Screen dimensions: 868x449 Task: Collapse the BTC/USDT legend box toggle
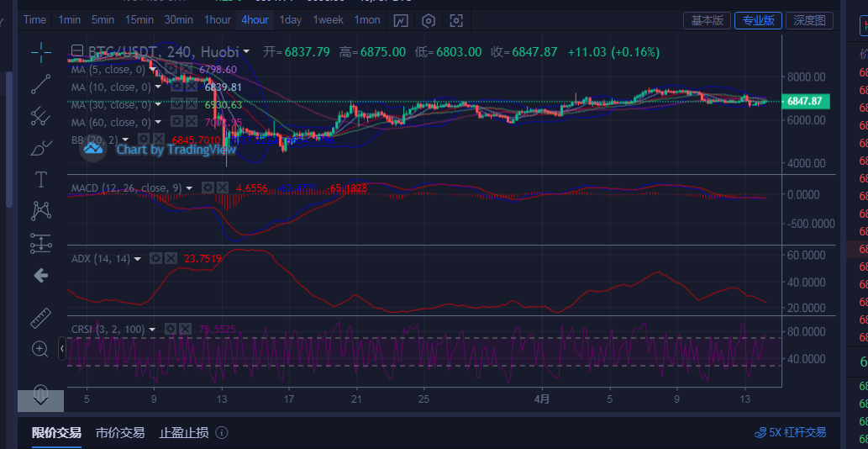(77, 52)
